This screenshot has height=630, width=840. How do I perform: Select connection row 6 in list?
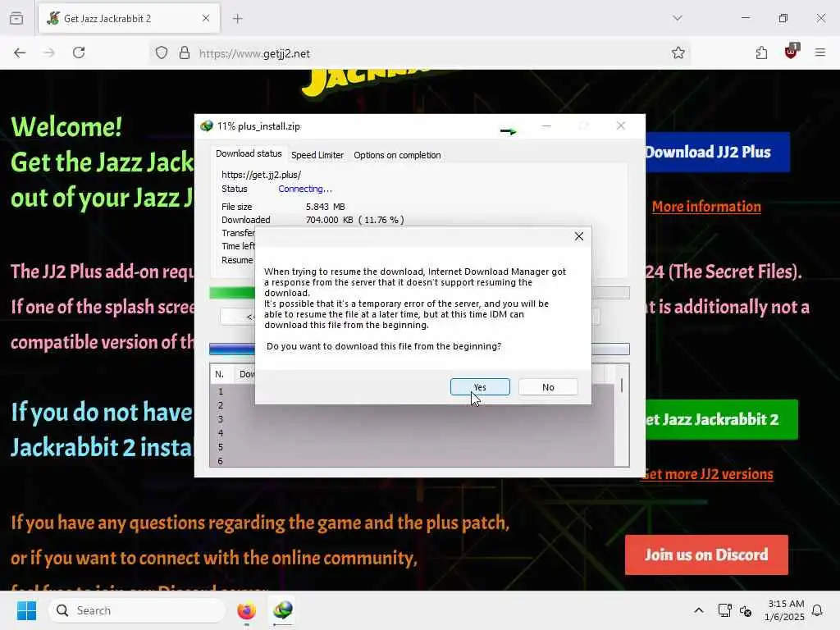pyautogui.click(x=221, y=461)
